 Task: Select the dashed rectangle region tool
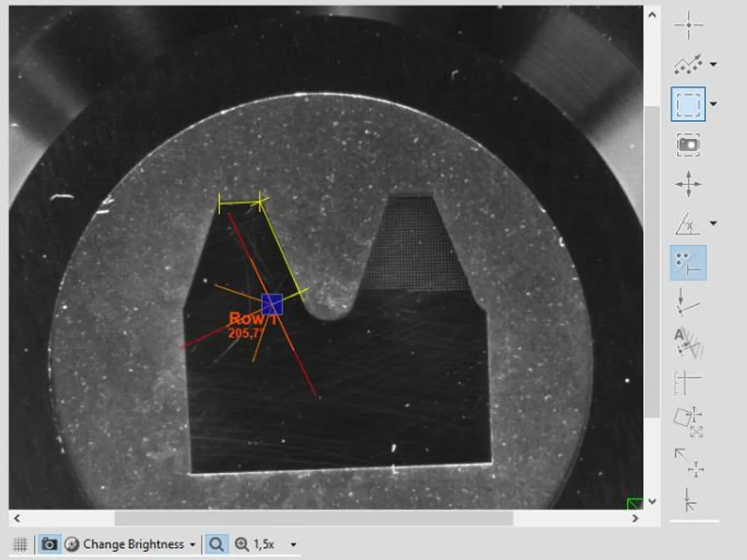point(688,104)
